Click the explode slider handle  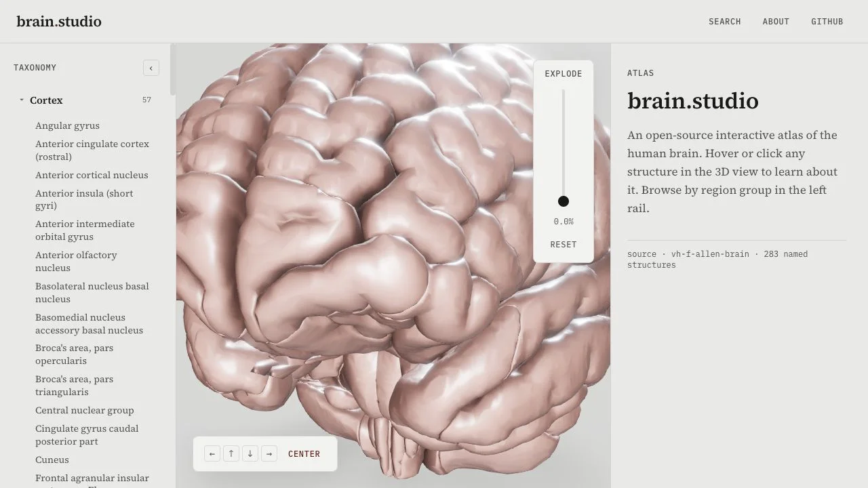click(x=564, y=201)
